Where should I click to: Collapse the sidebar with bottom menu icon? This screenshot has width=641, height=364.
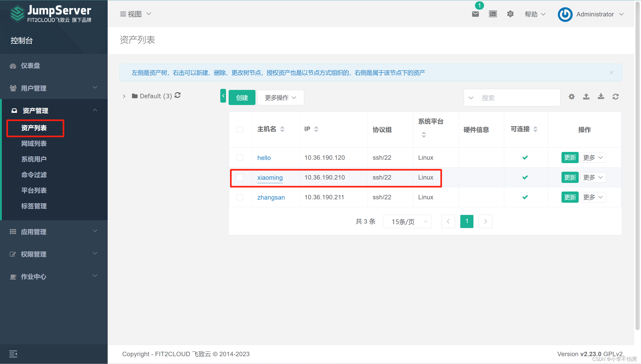[x=13, y=354]
